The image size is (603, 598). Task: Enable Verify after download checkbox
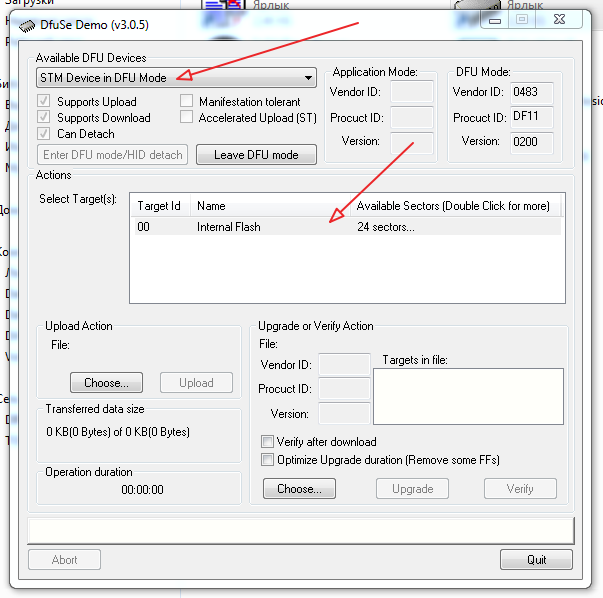click(267, 441)
